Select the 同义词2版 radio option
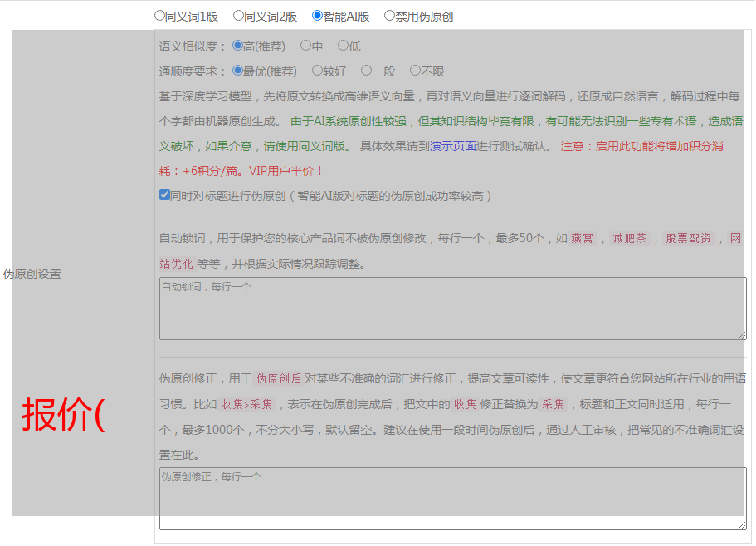 click(238, 16)
